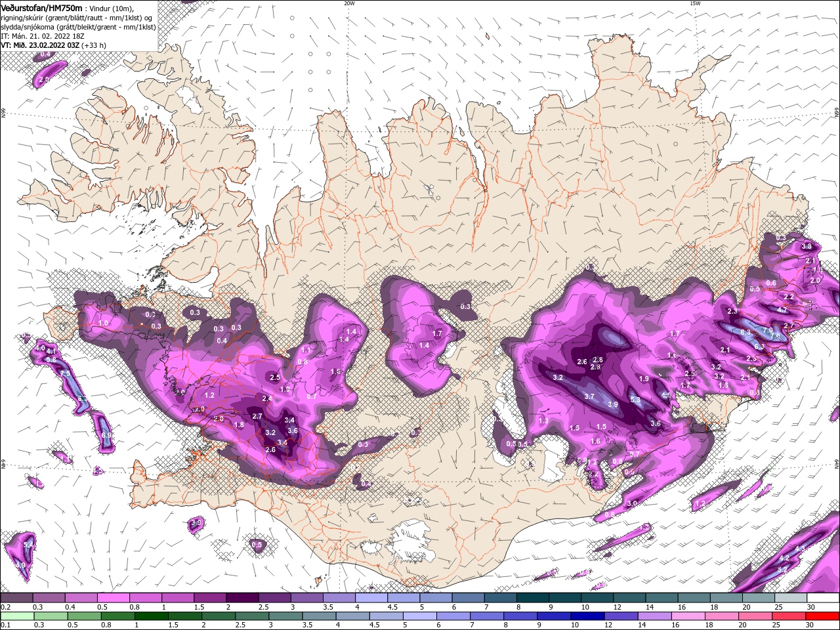Click the 1.0 precipitation value on the map

point(103,323)
